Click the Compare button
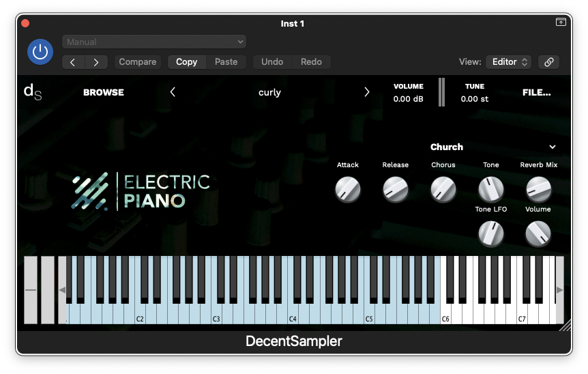Screen dimensions: 588x374 coord(138,62)
